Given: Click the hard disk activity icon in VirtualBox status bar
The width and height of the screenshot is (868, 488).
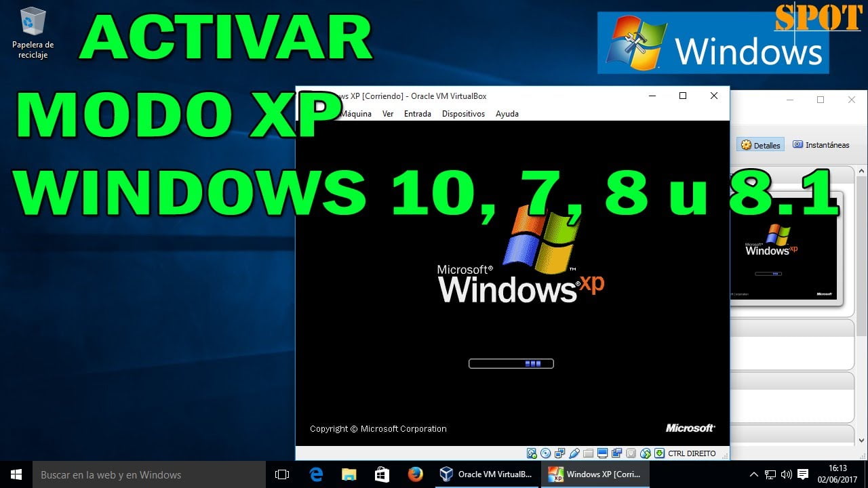Looking at the screenshot, I should (x=531, y=453).
